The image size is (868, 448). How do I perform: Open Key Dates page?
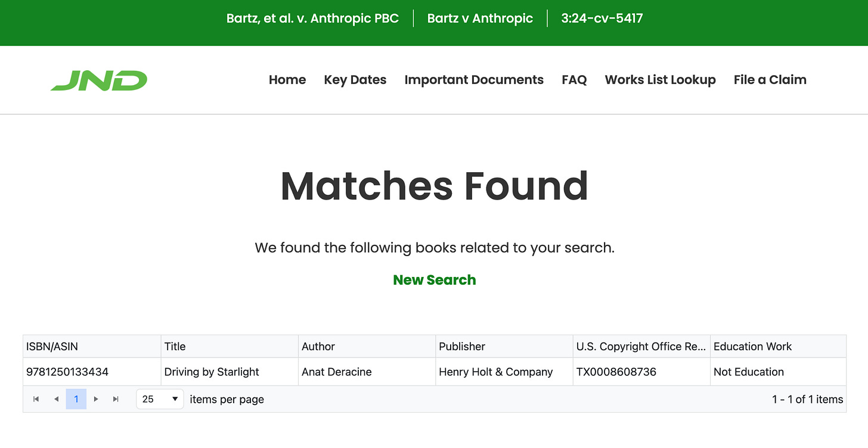(355, 80)
